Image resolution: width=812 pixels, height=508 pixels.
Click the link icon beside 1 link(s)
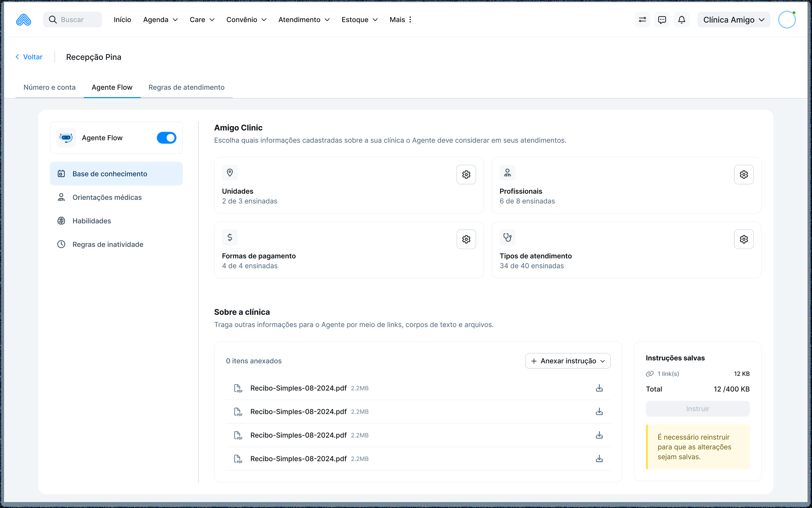pyautogui.click(x=650, y=374)
